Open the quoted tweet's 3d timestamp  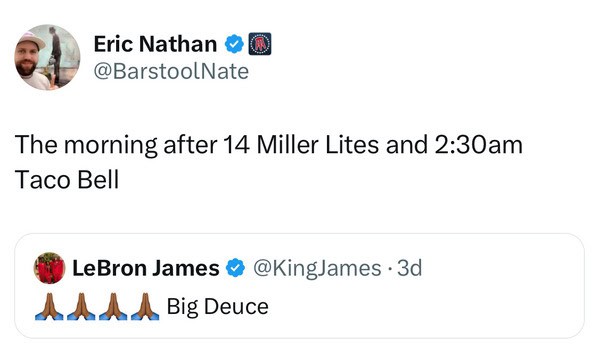(410, 268)
